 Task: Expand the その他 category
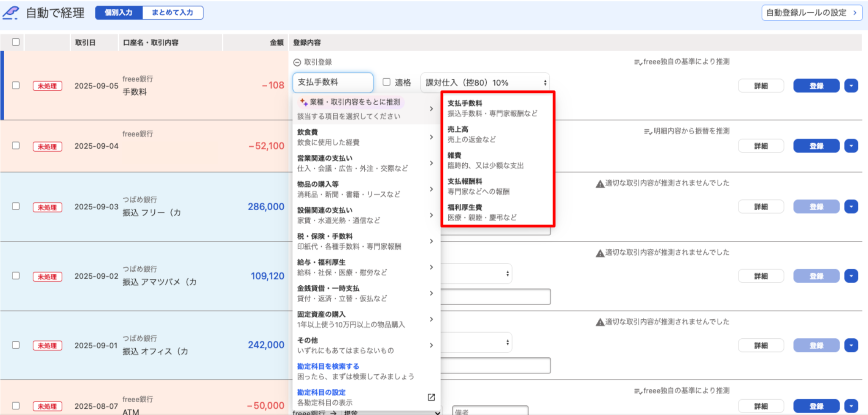coord(366,345)
